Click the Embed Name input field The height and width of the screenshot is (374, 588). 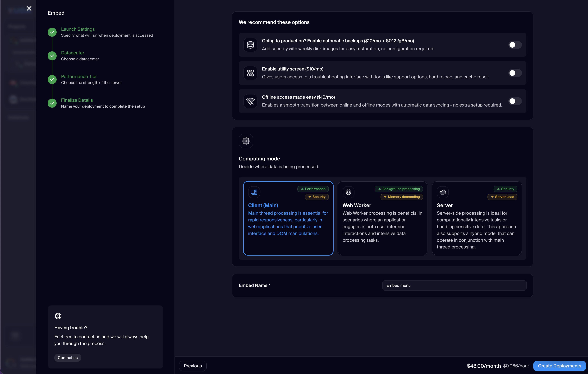(x=454, y=285)
